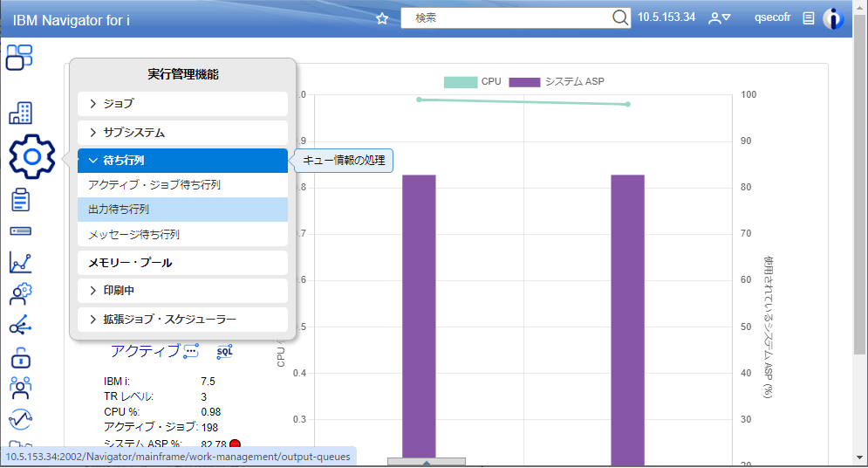Open the clipboard icon in sidebar
Screen dimensions: 868x468
click(20, 200)
